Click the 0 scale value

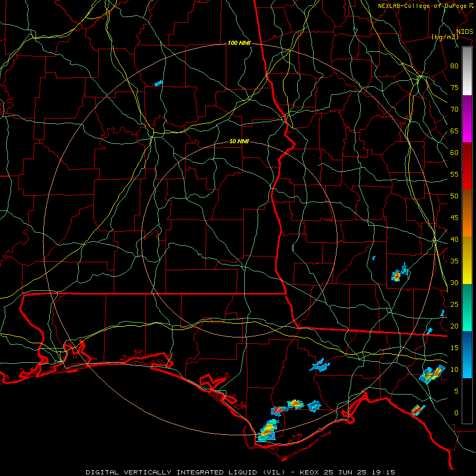(456, 413)
